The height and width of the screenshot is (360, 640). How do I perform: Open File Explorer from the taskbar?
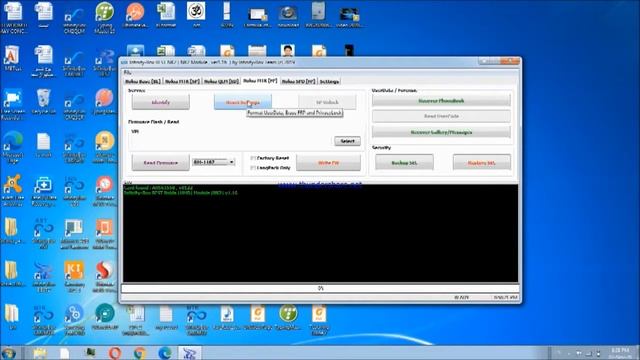click(40, 353)
